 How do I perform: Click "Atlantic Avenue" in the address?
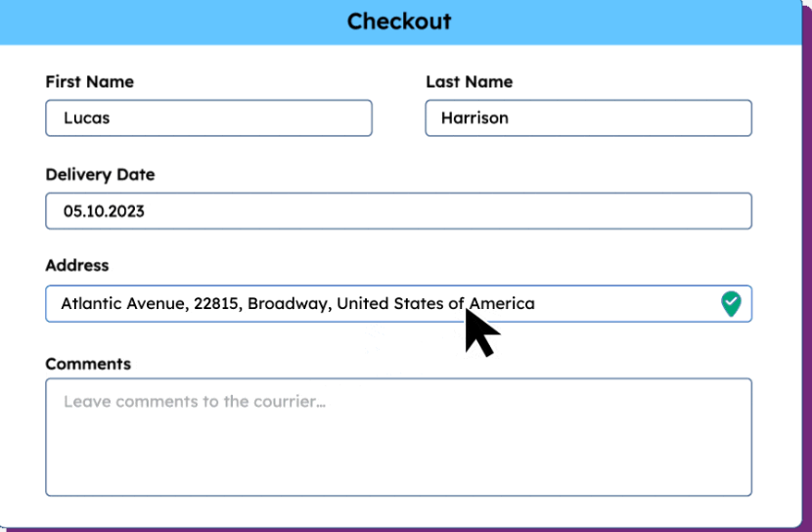point(122,304)
